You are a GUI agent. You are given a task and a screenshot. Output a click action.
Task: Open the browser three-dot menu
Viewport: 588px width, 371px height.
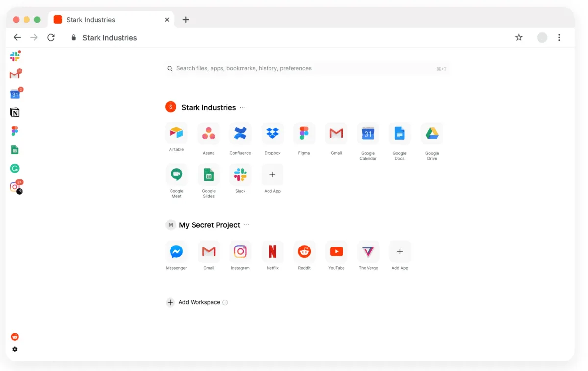pos(559,38)
